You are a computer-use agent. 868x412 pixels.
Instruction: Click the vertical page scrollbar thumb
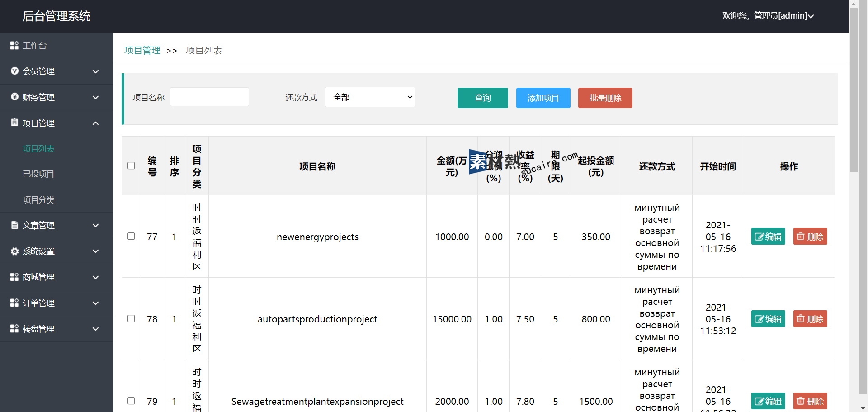click(854, 90)
